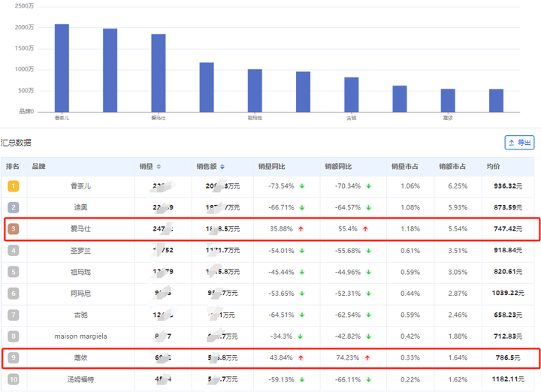Click red up arrow beside 55.4%
541x392 pixels.
click(365, 229)
